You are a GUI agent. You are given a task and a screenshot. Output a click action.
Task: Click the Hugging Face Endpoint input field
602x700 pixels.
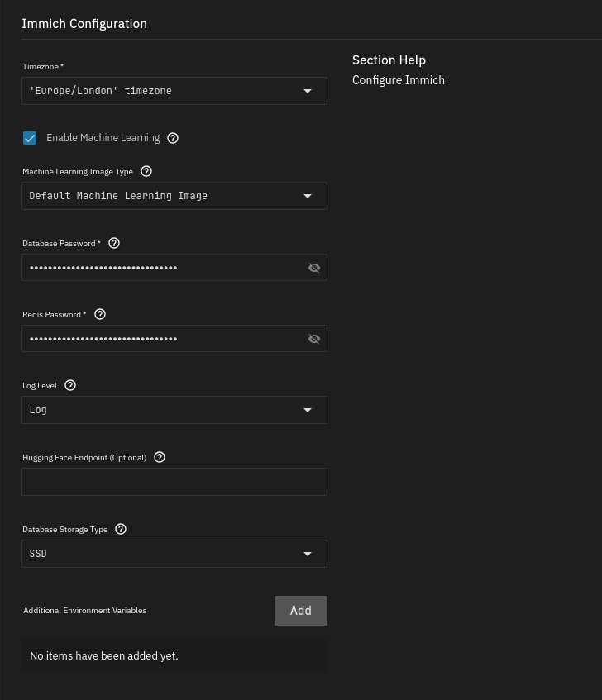pos(174,482)
